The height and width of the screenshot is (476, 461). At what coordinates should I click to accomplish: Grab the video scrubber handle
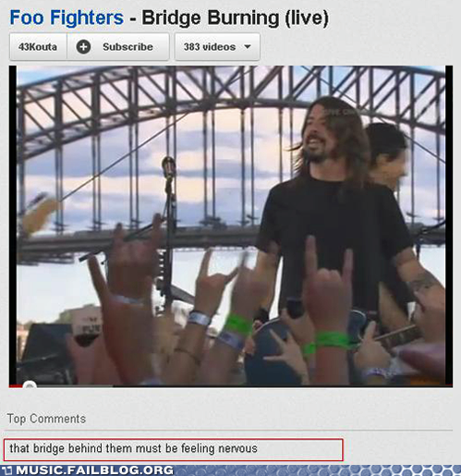[30, 384]
